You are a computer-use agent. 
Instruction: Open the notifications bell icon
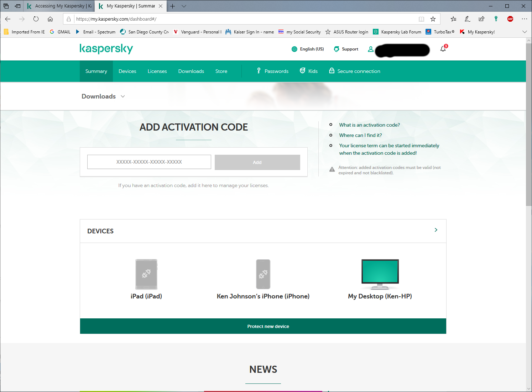click(x=443, y=49)
